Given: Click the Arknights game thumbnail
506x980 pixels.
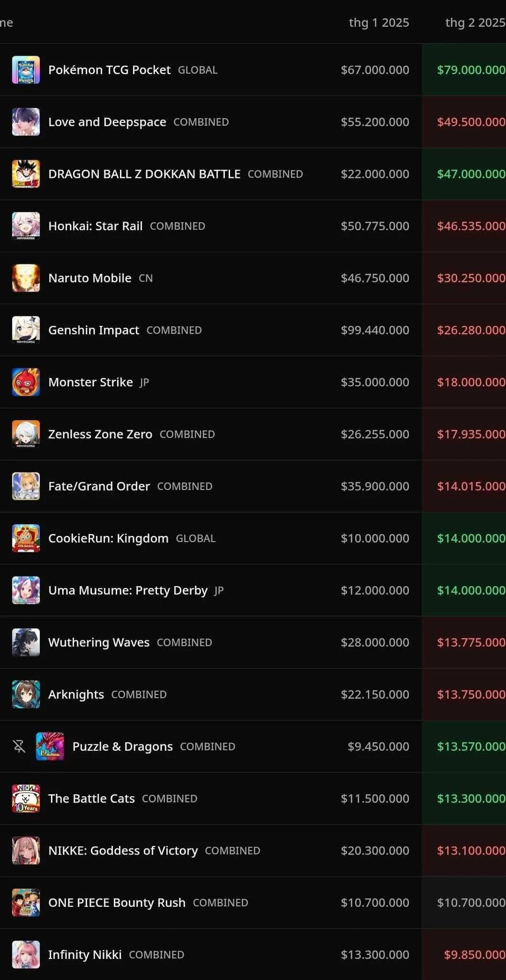Looking at the screenshot, I should click(x=26, y=694).
